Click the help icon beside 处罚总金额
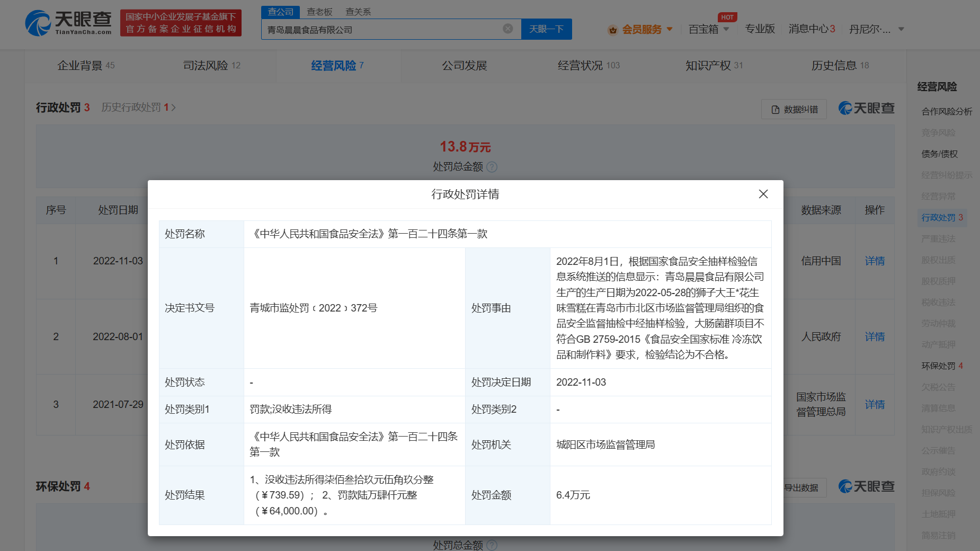 pyautogui.click(x=492, y=167)
